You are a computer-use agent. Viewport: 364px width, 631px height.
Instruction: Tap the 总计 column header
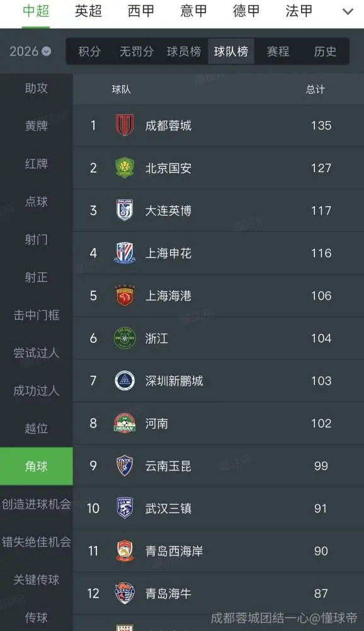tap(316, 90)
